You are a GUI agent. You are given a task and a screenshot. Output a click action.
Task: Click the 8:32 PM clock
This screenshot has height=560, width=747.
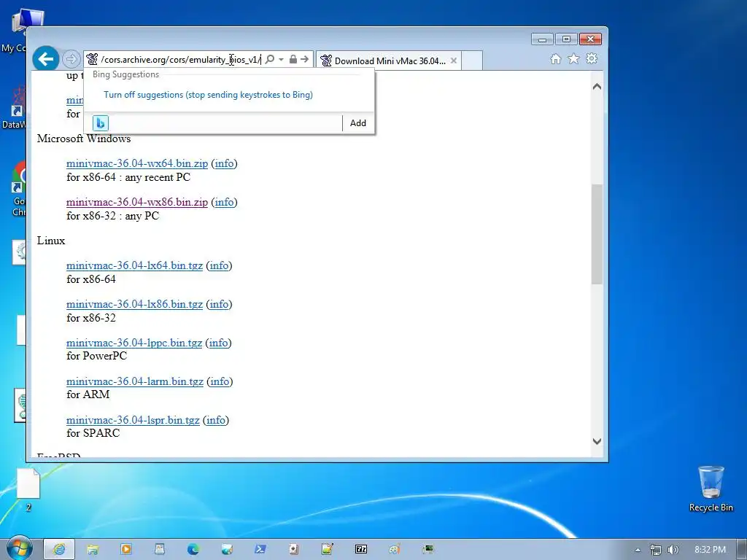pos(710,550)
